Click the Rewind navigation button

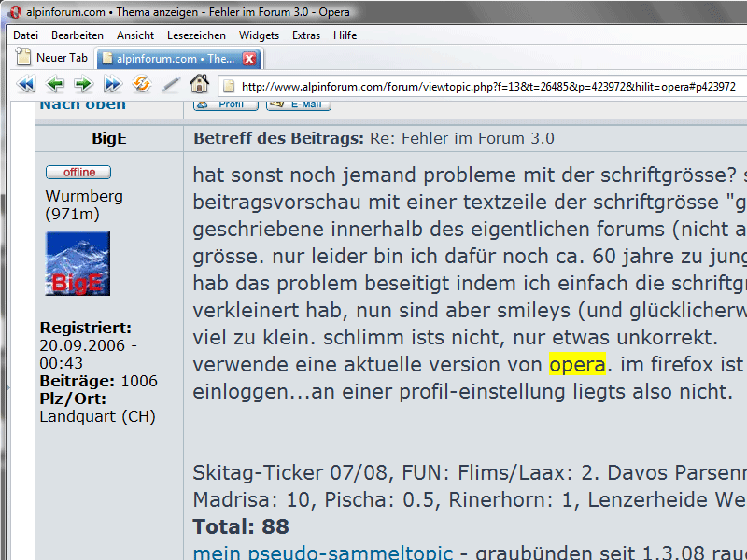point(25,85)
